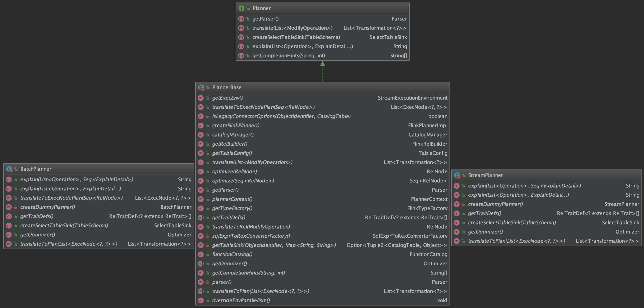Click SqlExprToRexConverterFactory return type text

tap(410, 236)
